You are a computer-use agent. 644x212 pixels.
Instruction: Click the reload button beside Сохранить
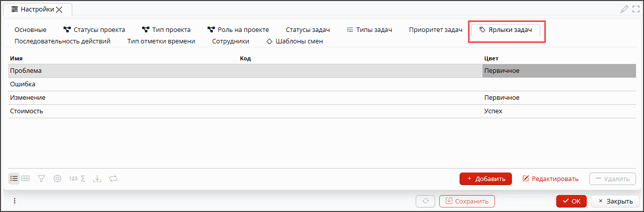tap(426, 201)
